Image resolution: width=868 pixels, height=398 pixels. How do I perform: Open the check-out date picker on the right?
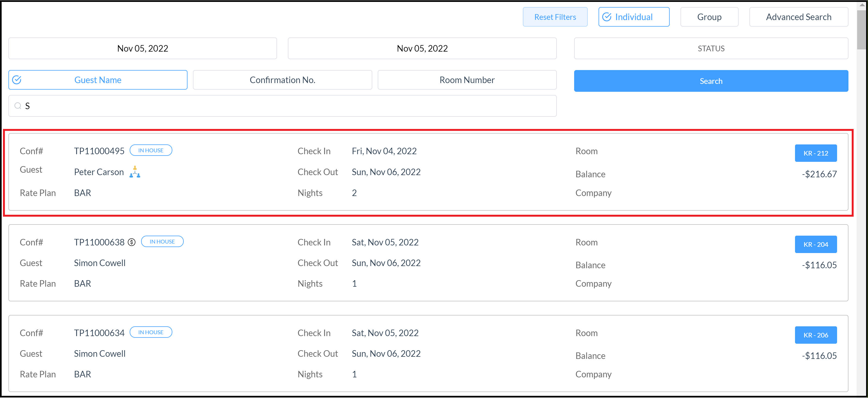(422, 48)
